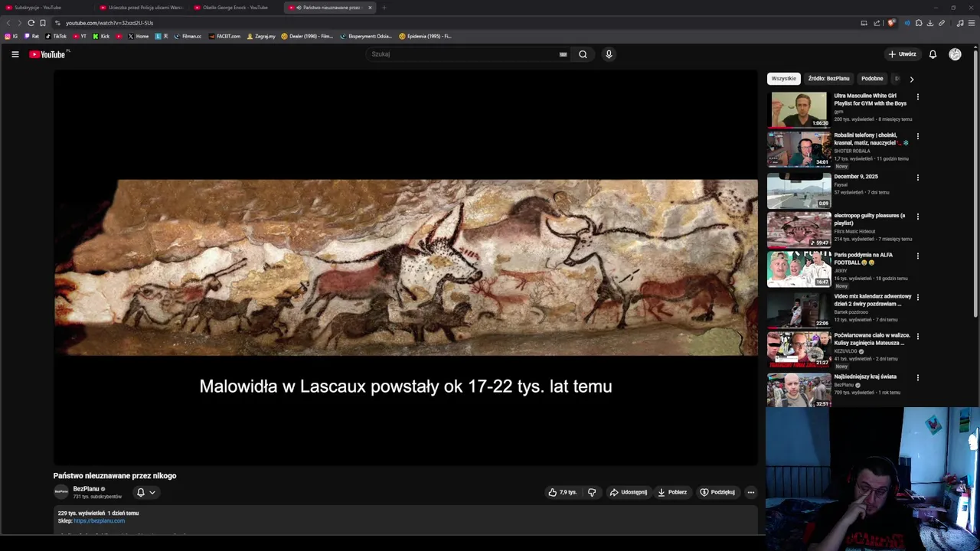Viewport: 980px width, 551px height.
Task: Click Pobierz download button
Action: (672, 492)
